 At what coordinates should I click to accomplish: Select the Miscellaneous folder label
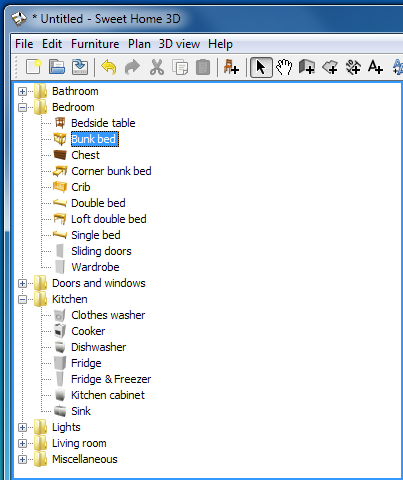[85, 459]
